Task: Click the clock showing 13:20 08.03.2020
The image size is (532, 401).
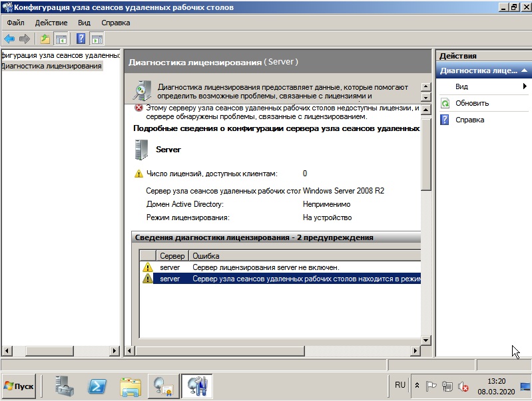Action: pos(496,386)
